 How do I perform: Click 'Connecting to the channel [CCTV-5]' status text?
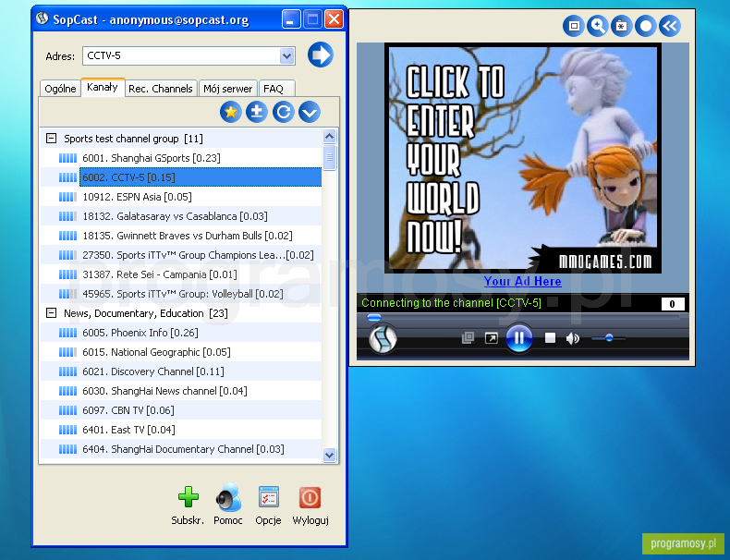[x=451, y=303]
